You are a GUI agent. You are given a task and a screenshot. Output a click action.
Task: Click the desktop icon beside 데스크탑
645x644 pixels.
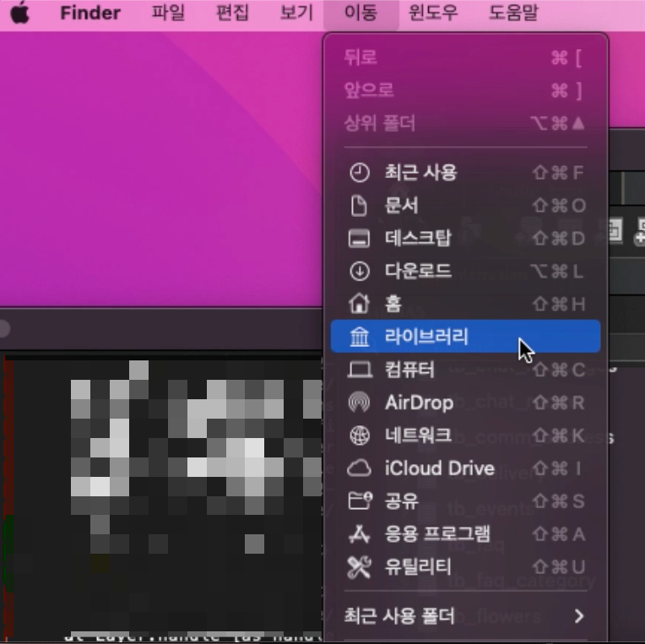(x=359, y=238)
